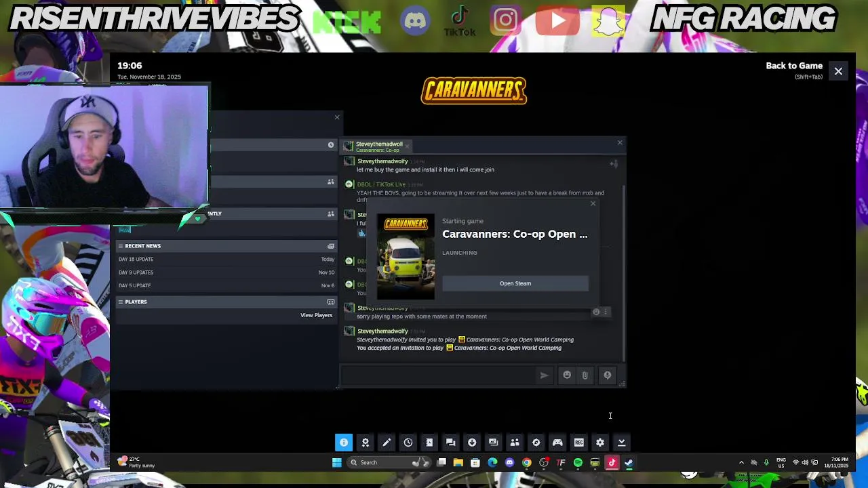868x488 pixels.
Task: Click Caravanners game cover thumbnail
Action: pos(406,257)
